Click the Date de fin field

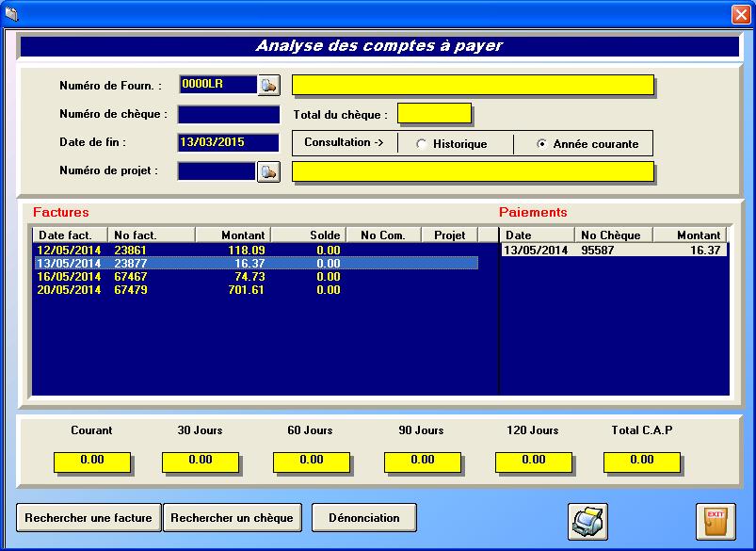pyautogui.click(x=229, y=142)
